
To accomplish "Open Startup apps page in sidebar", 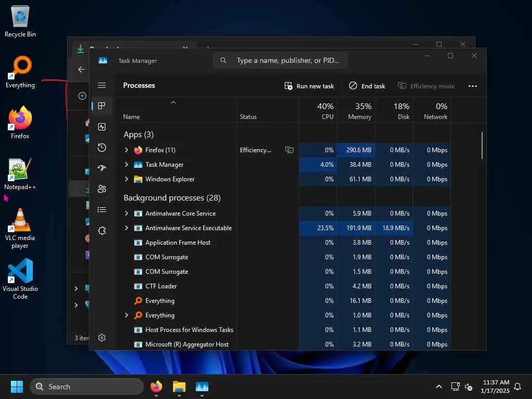I will click(102, 168).
